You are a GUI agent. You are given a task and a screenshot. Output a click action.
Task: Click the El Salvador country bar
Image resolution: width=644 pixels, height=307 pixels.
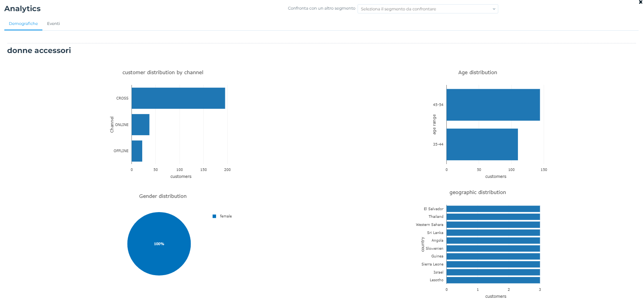493,209
